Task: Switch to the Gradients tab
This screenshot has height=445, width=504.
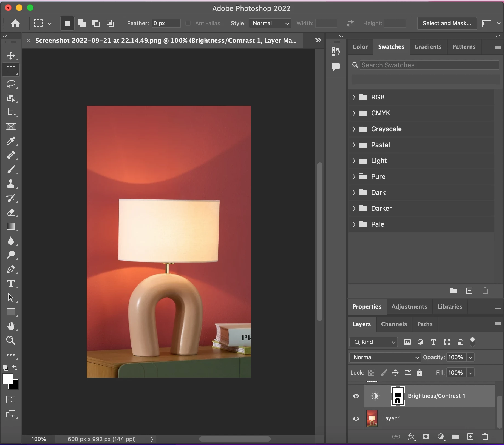Action: click(428, 47)
